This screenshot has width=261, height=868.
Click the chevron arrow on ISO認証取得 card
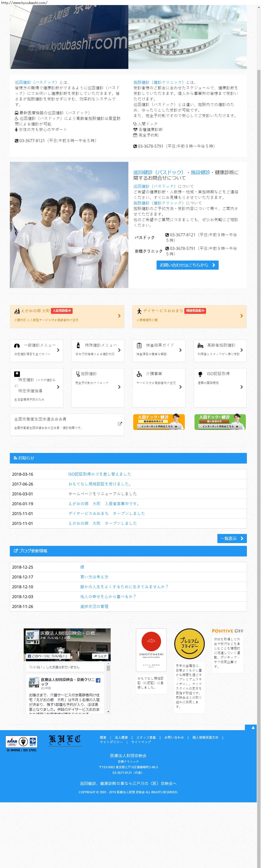[x=242, y=387]
